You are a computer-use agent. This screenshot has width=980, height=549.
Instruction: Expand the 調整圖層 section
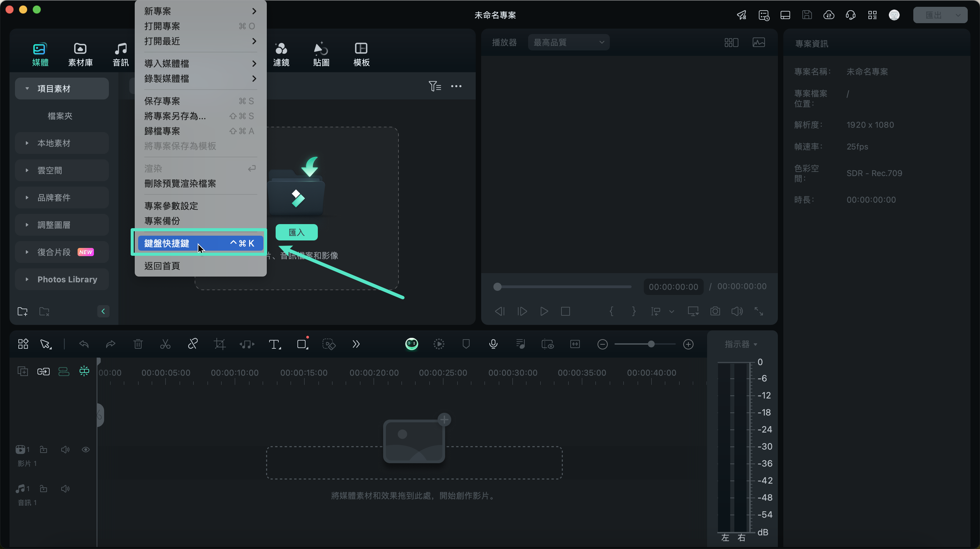pos(62,225)
